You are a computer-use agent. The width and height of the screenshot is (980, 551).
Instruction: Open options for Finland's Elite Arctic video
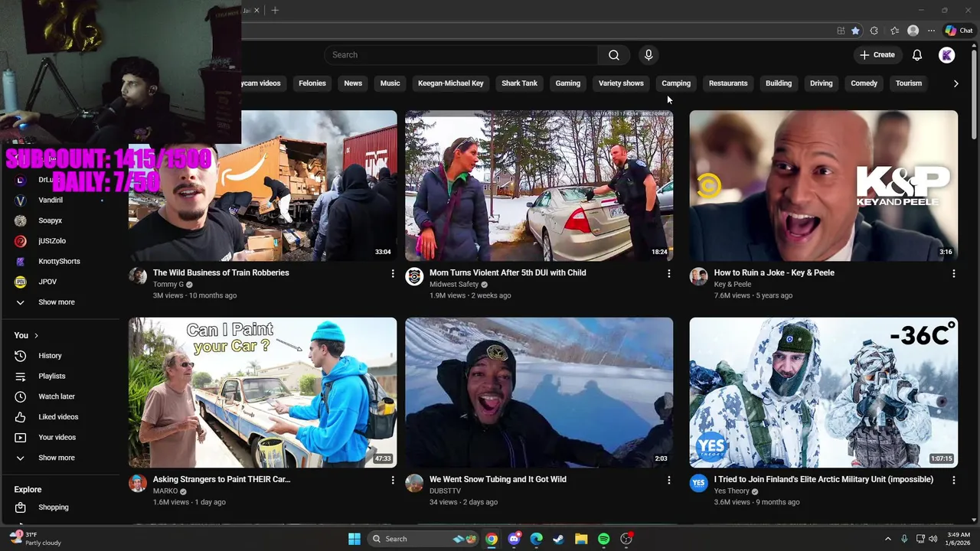(954, 480)
